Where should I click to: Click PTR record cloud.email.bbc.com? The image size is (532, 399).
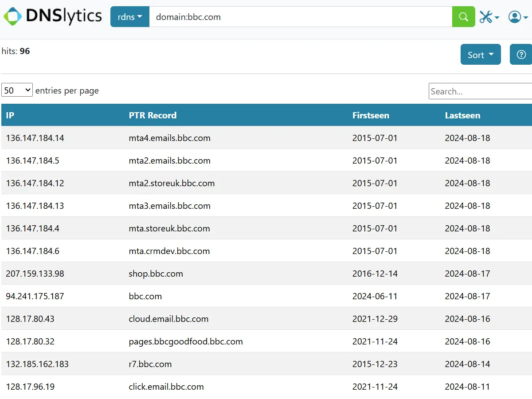coord(168,319)
